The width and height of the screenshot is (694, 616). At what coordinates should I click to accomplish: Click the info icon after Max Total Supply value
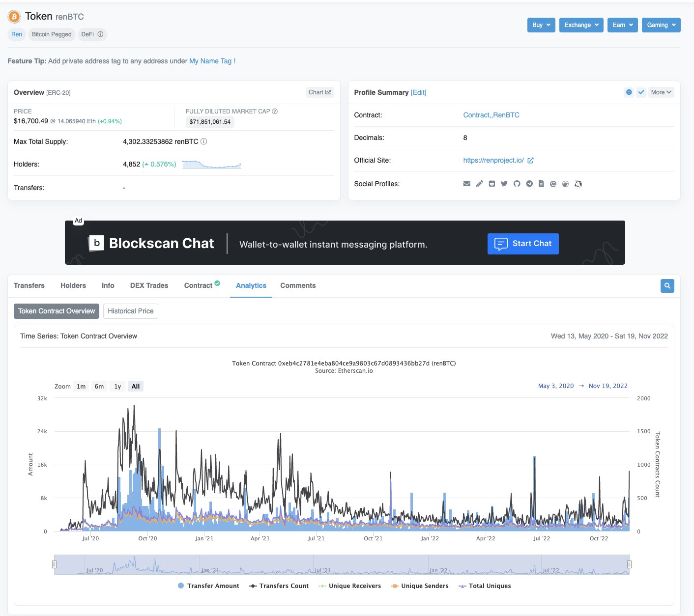click(x=204, y=141)
